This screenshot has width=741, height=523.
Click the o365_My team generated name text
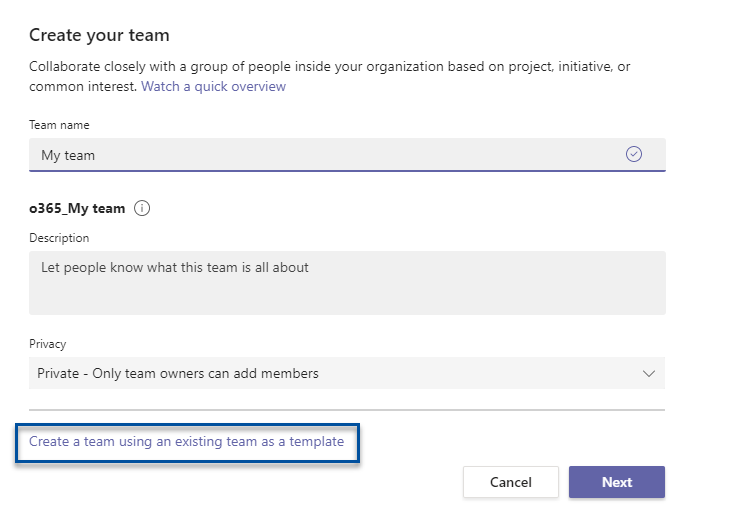pos(77,208)
